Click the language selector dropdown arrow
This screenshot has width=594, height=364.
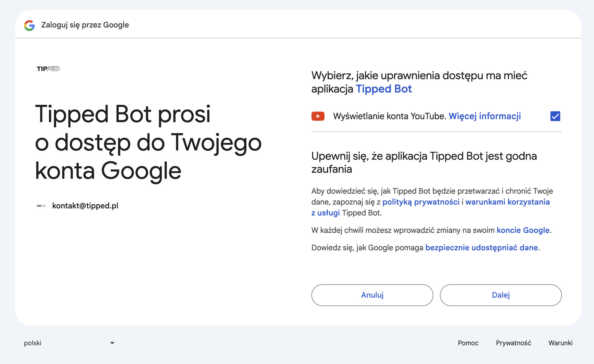click(x=112, y=343)
